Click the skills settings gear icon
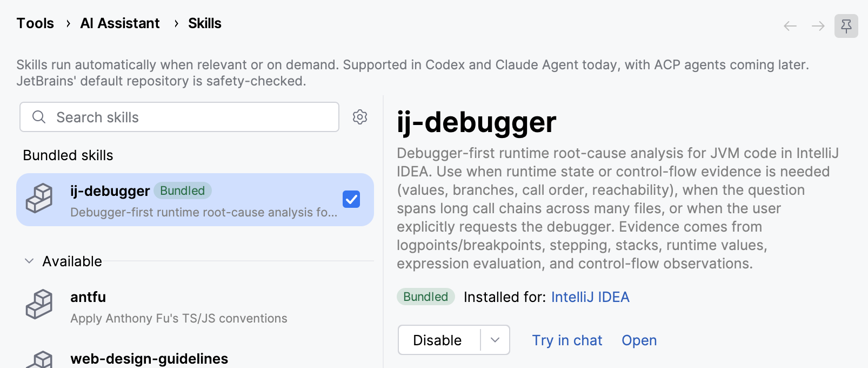 point(360,117)
